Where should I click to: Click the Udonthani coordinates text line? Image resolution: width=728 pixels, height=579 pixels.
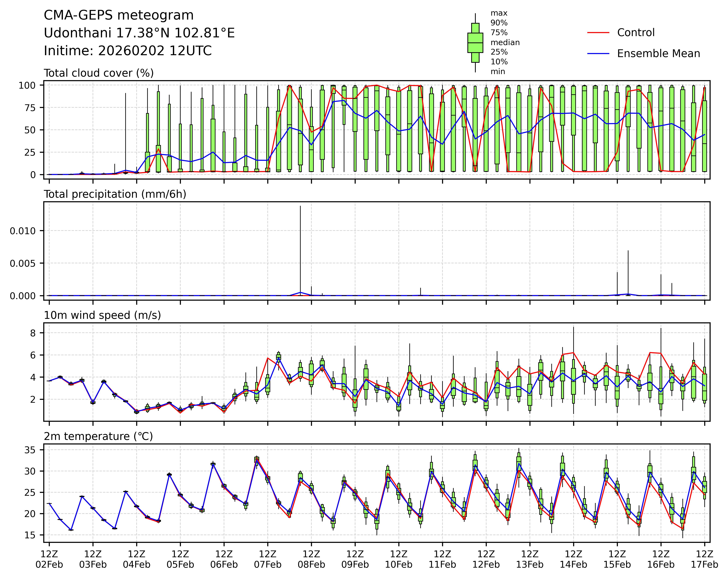[x=139, y=33]
